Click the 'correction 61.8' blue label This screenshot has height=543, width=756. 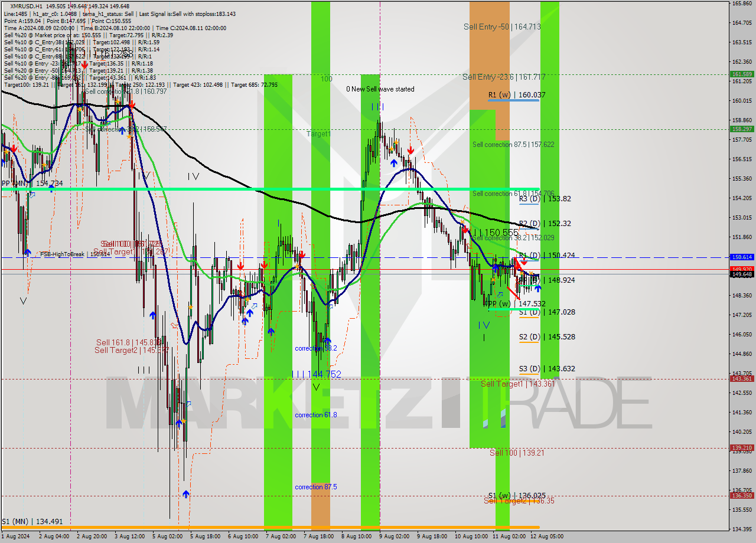[x=316, y=415]
